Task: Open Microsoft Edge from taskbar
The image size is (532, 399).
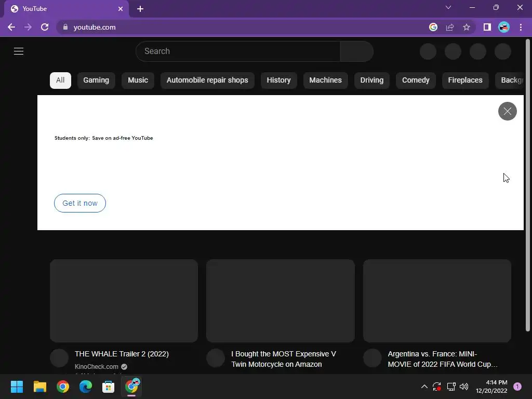Action: pyautogui.click(x=86, y=387)
